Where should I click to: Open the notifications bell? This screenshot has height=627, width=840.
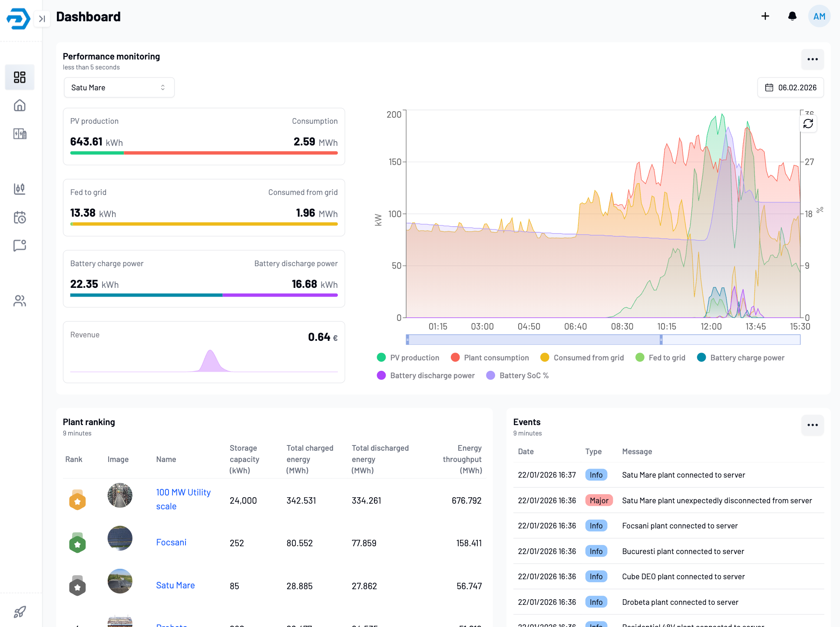(x=792, y=16)
